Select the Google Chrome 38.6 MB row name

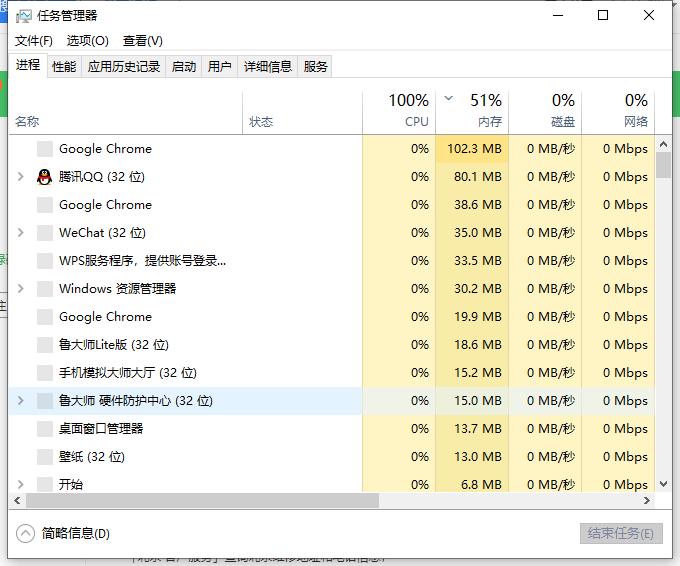(105, 205)
